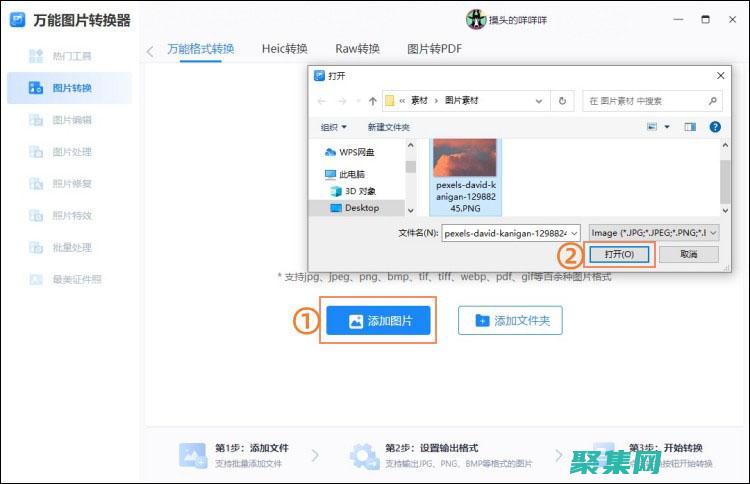Open 照片修复 in the sidebar
This screenshot has height=484, width=750.
pos(70,184)
